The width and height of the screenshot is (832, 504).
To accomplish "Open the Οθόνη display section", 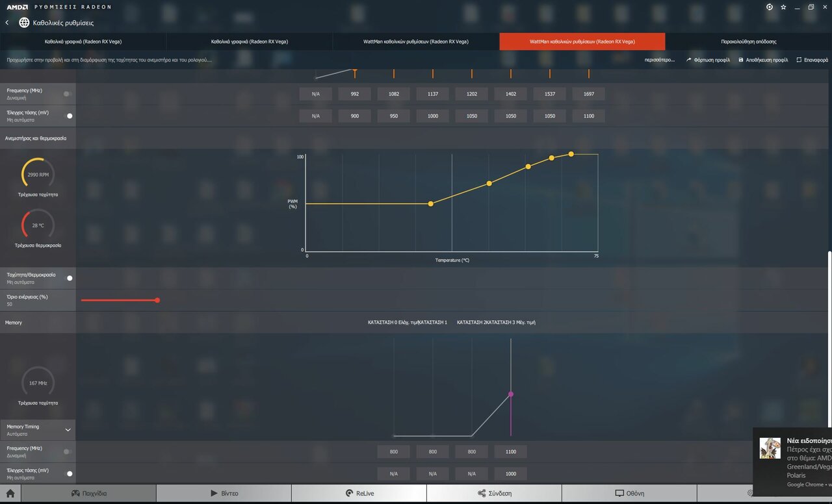I will click(629, 493).
